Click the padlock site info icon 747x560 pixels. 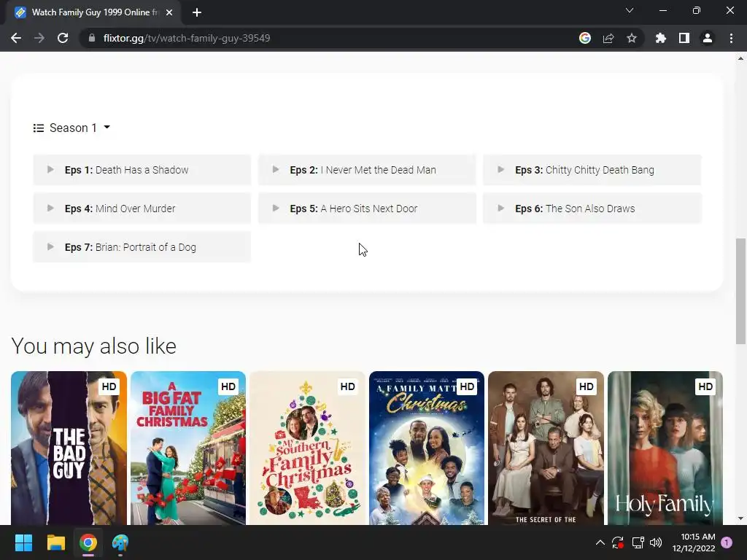[x=92, y=38]
